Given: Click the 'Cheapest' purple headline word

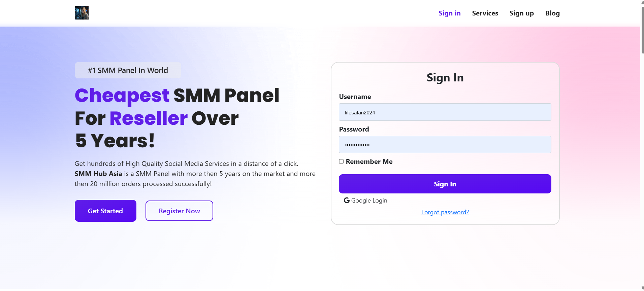Looking at the screenshot, I should pyautogui.click(x=122, y=95).
